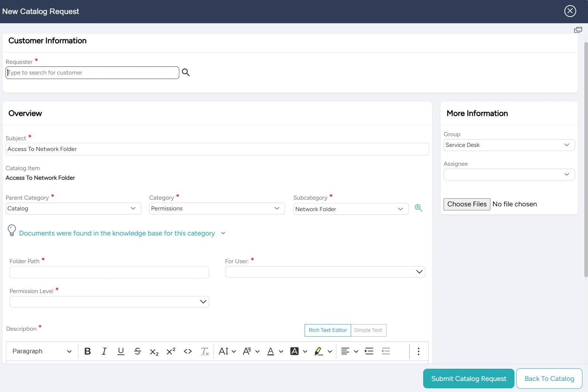588x392 pixels.
Task: Decrease the paragraph indent
Action: (x=386, y=351)
